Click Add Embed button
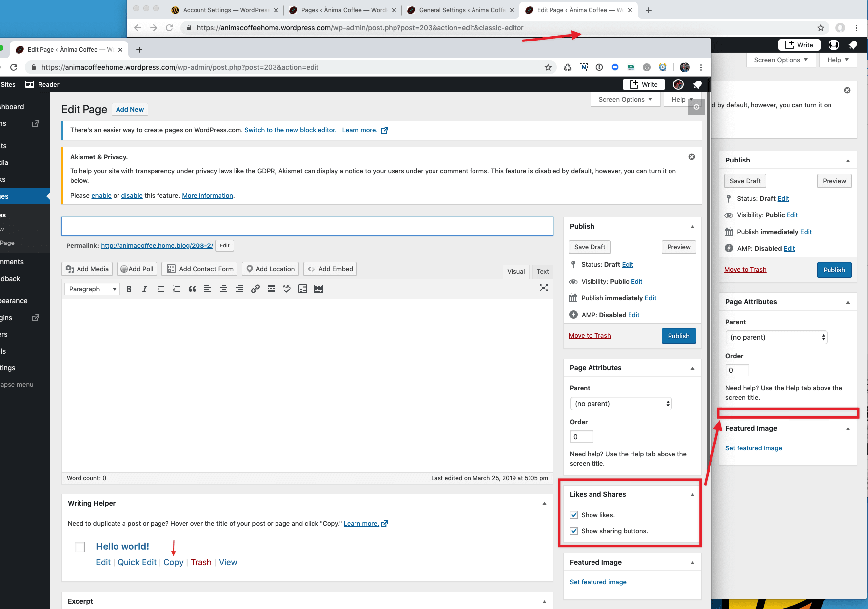Image resolution: width=868 pixels, height=609 pixels. click(330, 269)
